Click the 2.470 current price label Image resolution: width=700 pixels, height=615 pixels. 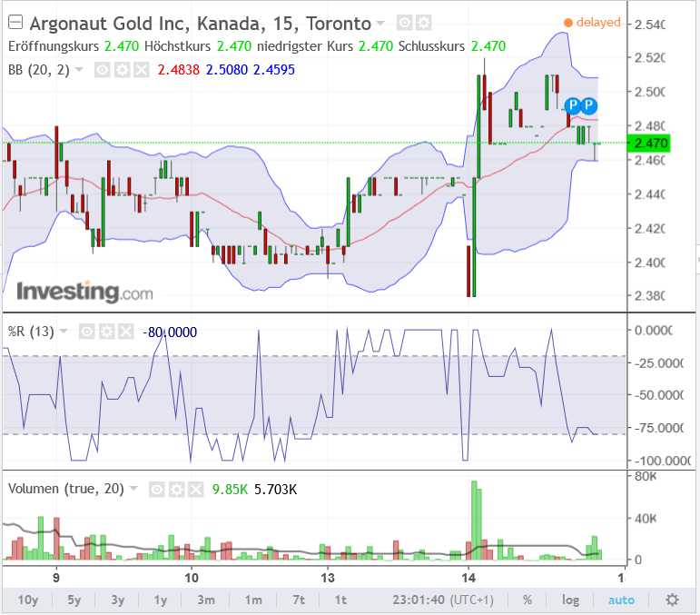[x=648, y=144]
